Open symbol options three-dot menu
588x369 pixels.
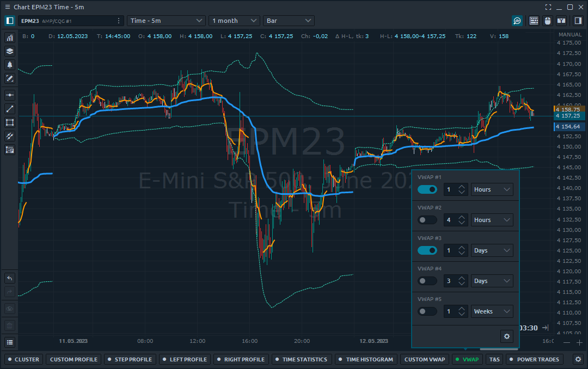119,21
